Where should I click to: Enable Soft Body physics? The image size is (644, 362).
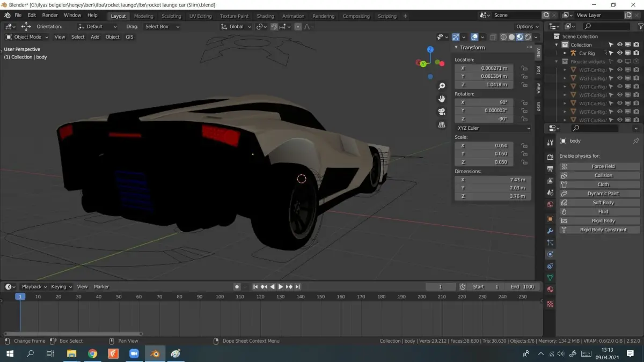click(x=600, y=203)
